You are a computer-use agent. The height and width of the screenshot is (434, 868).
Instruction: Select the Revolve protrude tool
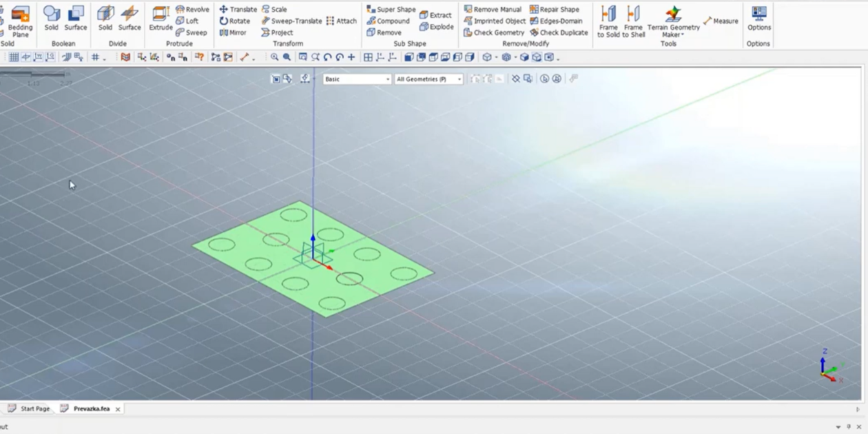point(192,10)
